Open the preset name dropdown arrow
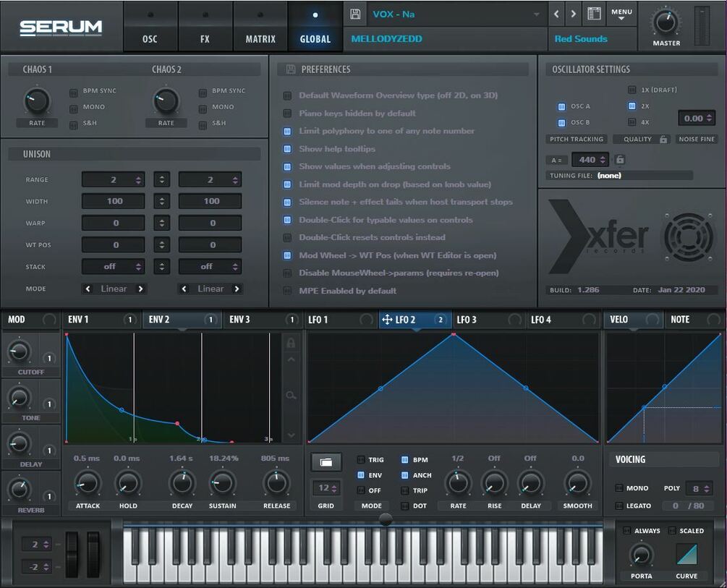This screenshot has height=588, width=727. point(537,14)
